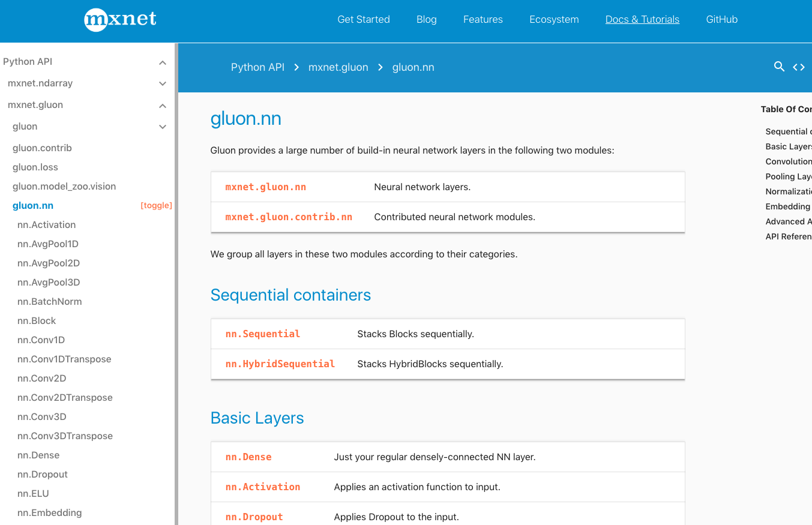Click the sidebar vertical scrollbar
This screenshot has width=812, height=525.
click(x=176, y=284)
